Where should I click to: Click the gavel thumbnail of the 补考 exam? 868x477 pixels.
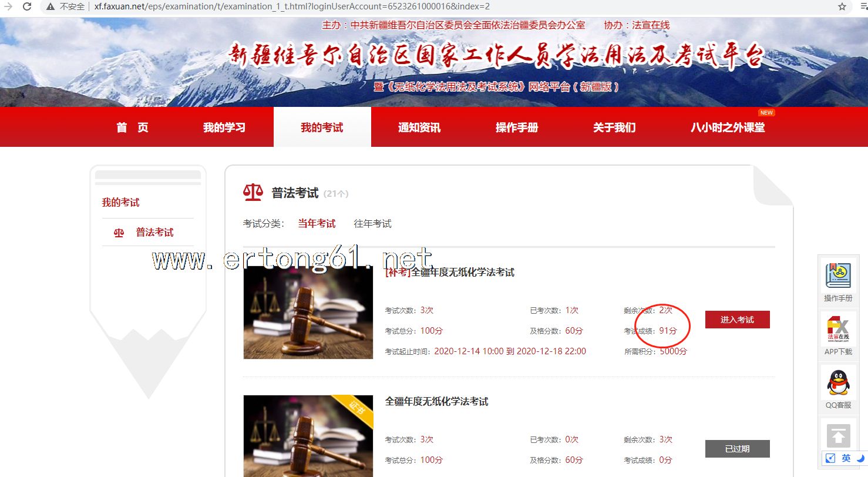click(308, 313)
